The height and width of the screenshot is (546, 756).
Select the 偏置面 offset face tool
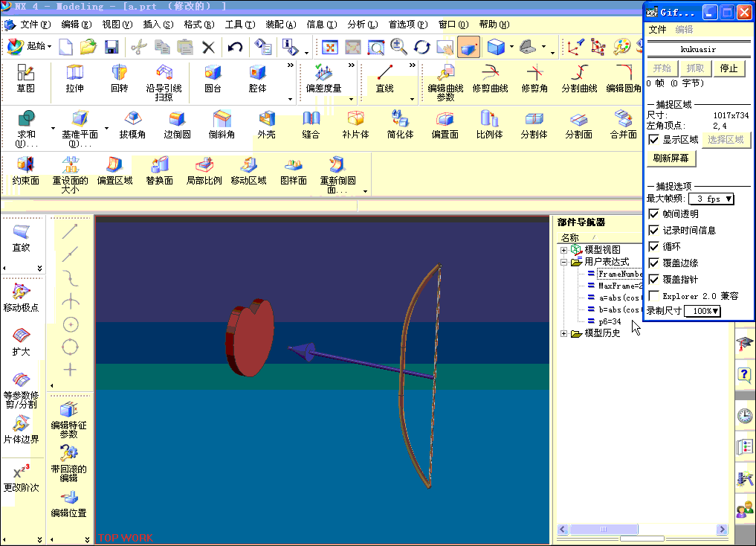coord(445,125)
